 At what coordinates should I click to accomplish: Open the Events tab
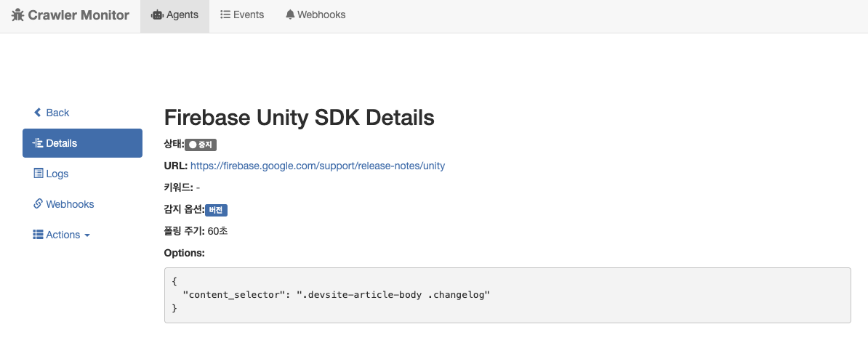coord(242,15)
